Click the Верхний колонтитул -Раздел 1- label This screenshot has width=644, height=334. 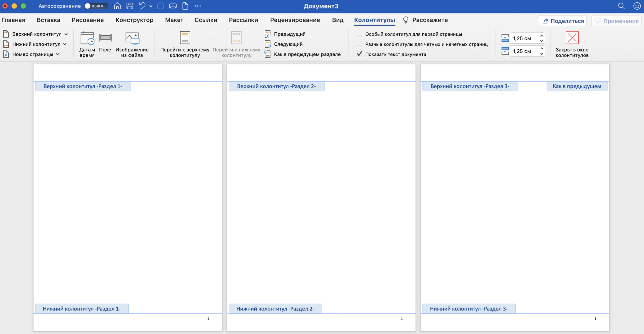tap(83, 86)
